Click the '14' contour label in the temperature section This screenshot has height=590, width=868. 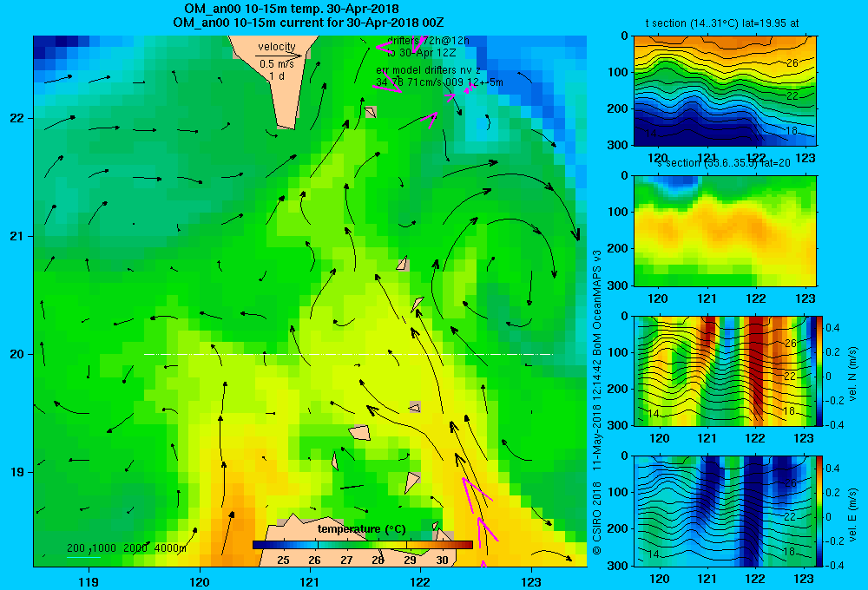pyautogui.click(x=651, y=134)
